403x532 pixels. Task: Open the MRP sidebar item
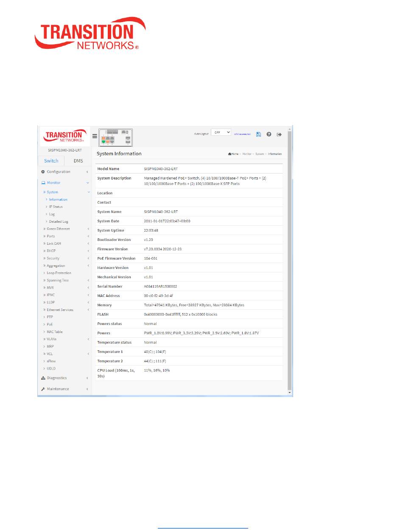[x=50, y=347]
